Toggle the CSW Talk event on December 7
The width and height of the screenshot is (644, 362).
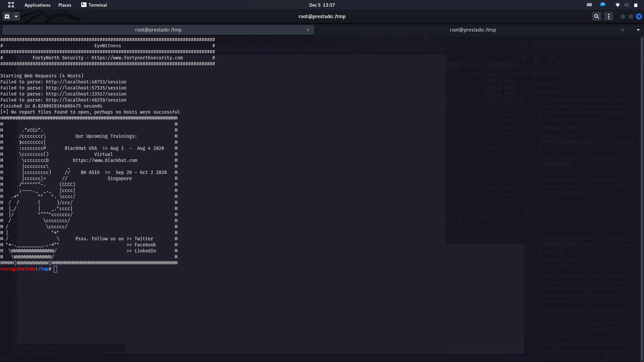pyautogui.click(x=534, y=136)
